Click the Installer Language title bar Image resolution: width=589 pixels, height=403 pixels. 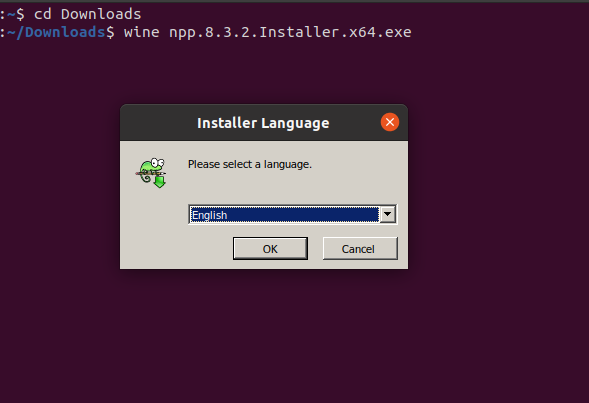pyautogui.click(x=264, y=123)
